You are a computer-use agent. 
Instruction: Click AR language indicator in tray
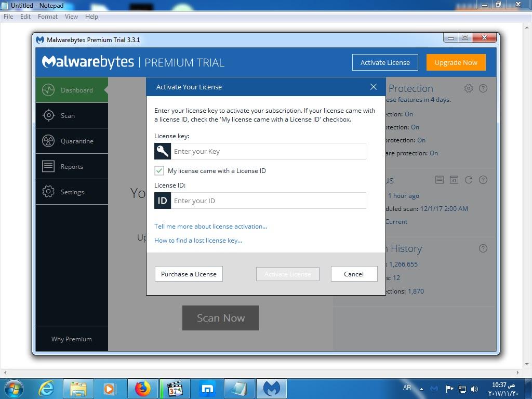tap(407, 388)
